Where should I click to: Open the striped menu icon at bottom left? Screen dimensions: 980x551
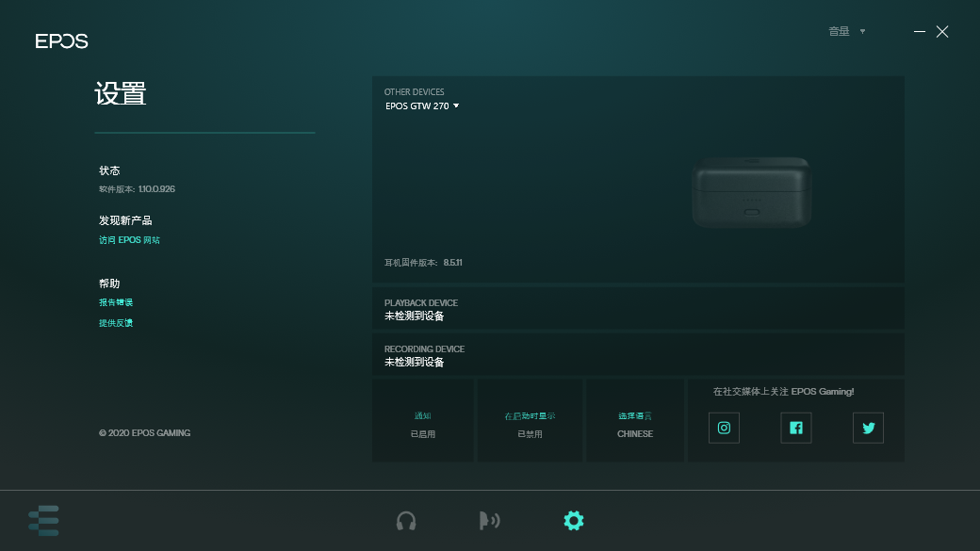click(x=43, y=520)
